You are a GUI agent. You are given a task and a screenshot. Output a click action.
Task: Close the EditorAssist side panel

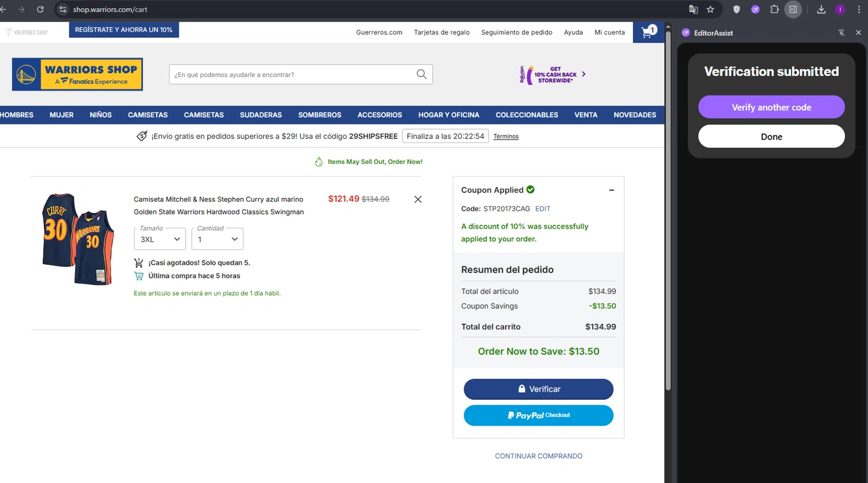pyautogui.click(x=858, y=33)
